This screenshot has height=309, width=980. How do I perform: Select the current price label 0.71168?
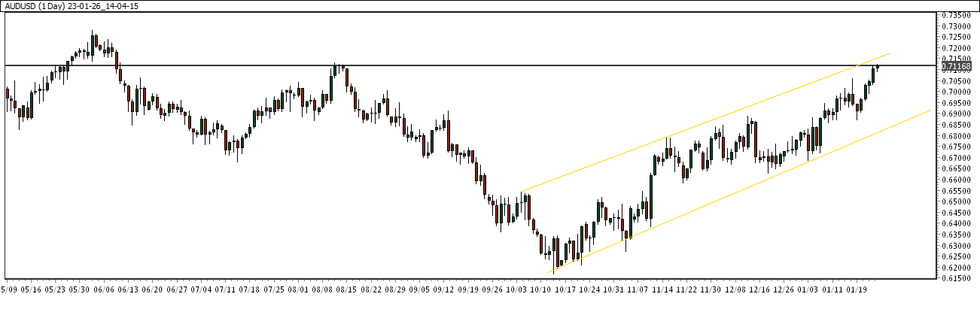point(957,66)
